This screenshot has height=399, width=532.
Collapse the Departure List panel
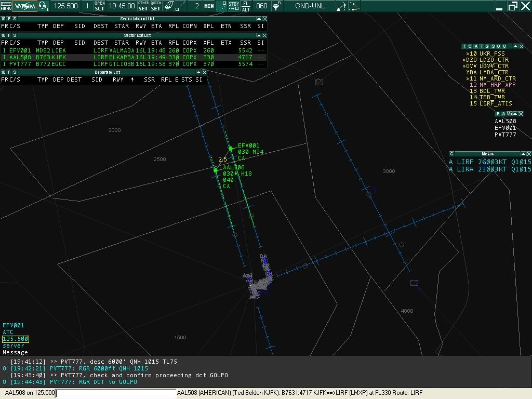tap(198, 72)
